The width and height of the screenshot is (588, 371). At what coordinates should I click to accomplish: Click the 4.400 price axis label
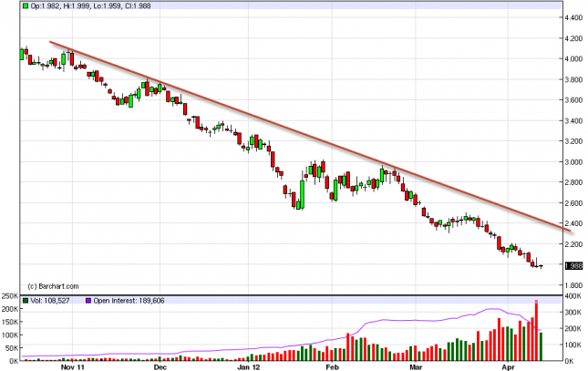573,17
